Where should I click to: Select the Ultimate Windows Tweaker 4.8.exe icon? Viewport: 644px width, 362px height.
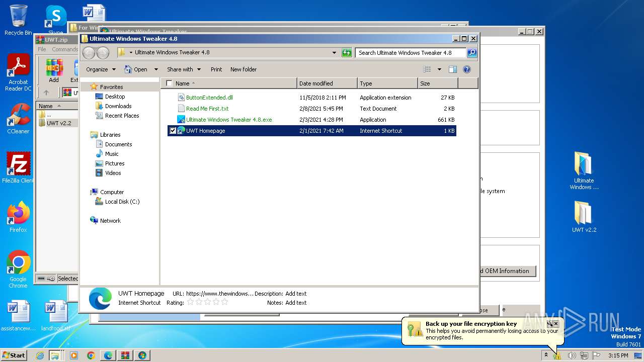tap(182, 120)
